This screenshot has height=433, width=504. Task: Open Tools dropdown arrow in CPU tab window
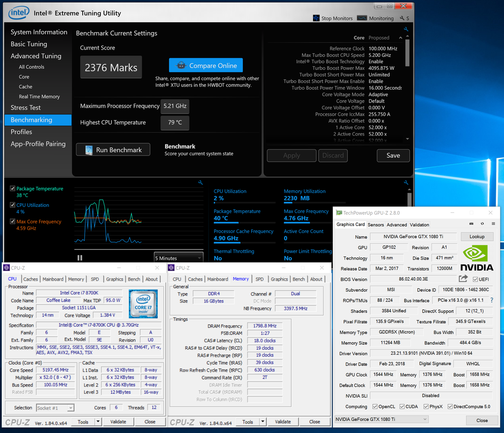(98, 421)
